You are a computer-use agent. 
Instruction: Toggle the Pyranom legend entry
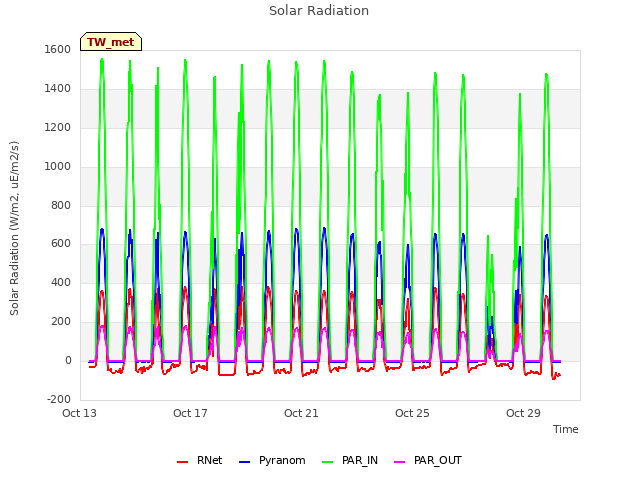pyautogui.click(x=272, y=460)
